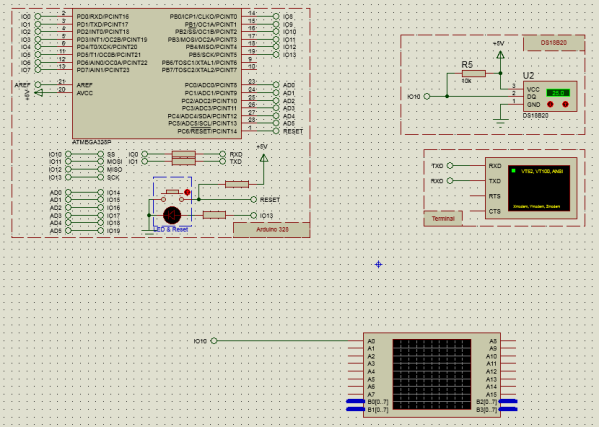Click the LED diode symbol
This screenshot has height=427, width=599.
click(x=172, y=215)
